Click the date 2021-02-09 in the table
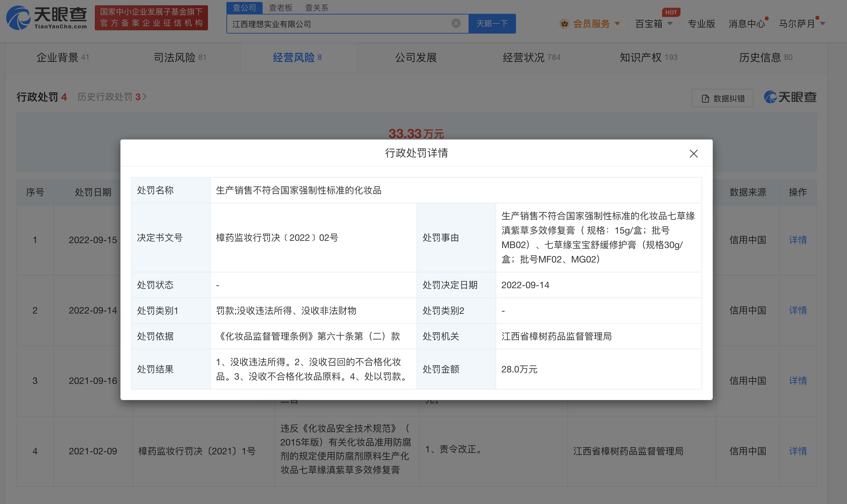The image size is (847, 504). (93, 451)
